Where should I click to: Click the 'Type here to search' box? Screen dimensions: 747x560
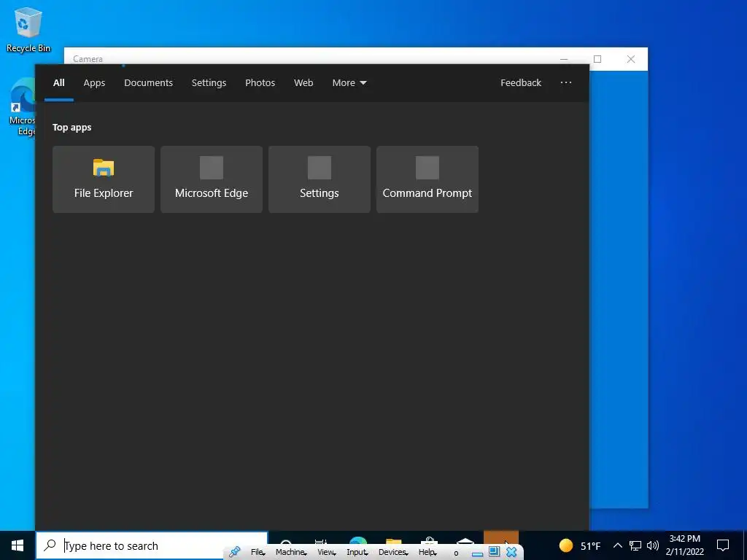tap(152, 545)
